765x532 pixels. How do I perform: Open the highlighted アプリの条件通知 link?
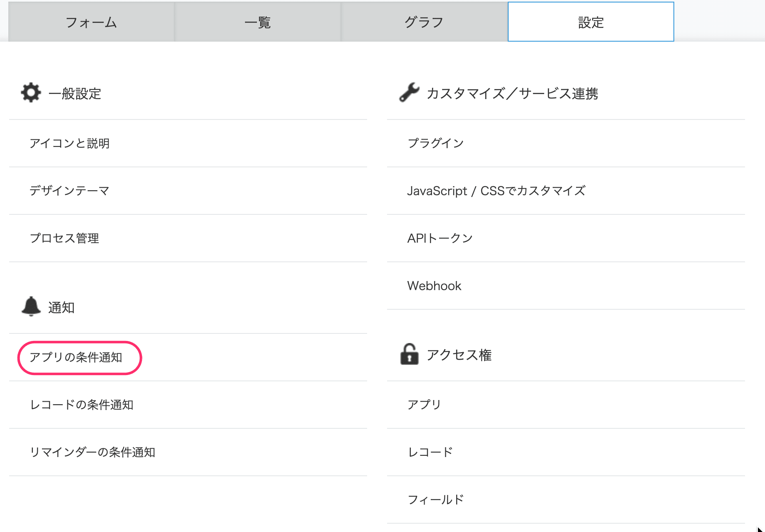tap(76, 357)
